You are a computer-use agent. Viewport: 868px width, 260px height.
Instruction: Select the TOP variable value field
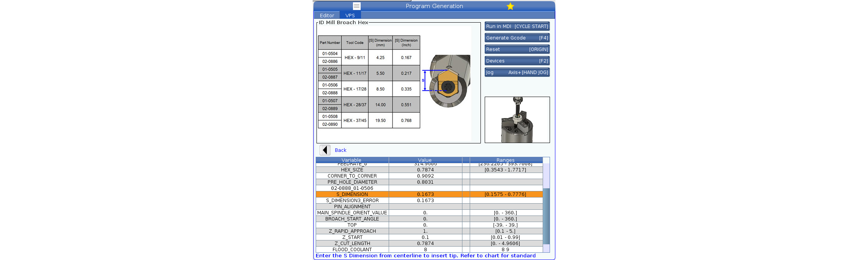[x=425, y=225]
